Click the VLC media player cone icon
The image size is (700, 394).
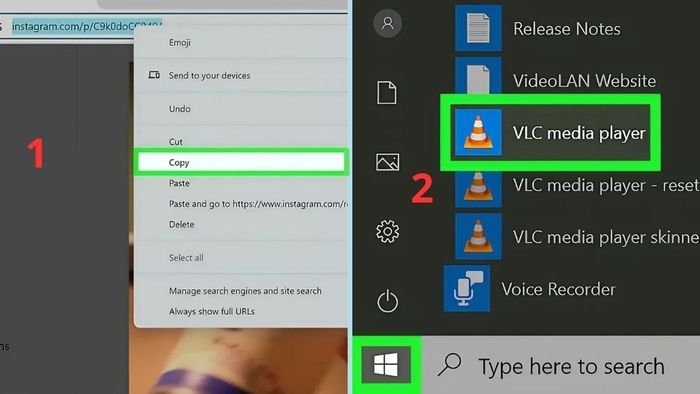click(478, 132)
